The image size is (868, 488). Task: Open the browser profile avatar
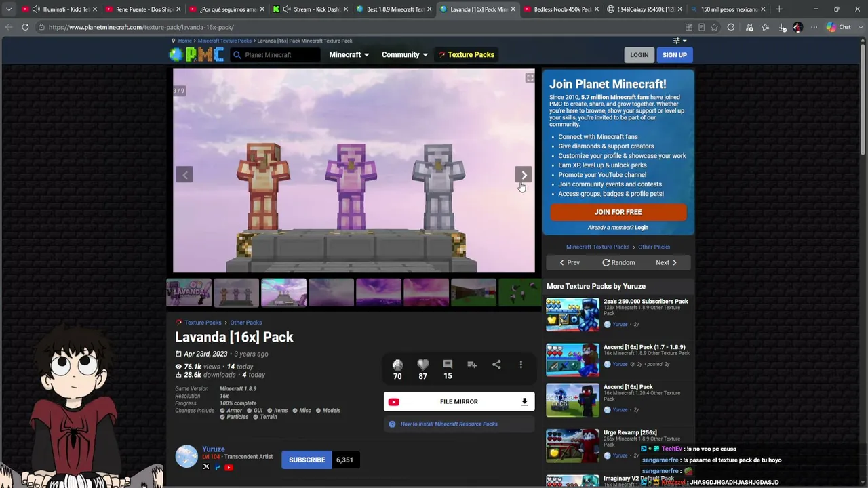797,27
